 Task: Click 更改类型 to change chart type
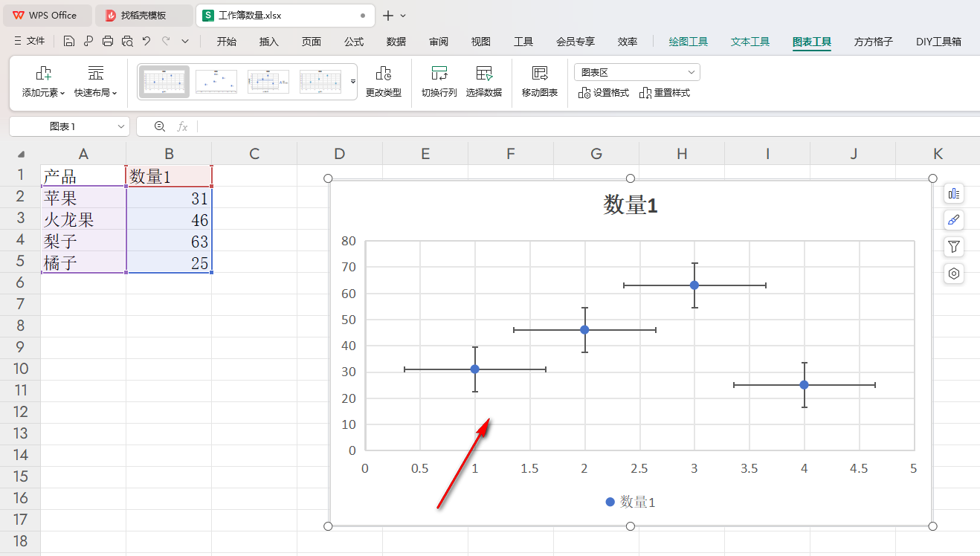(384, 83)
